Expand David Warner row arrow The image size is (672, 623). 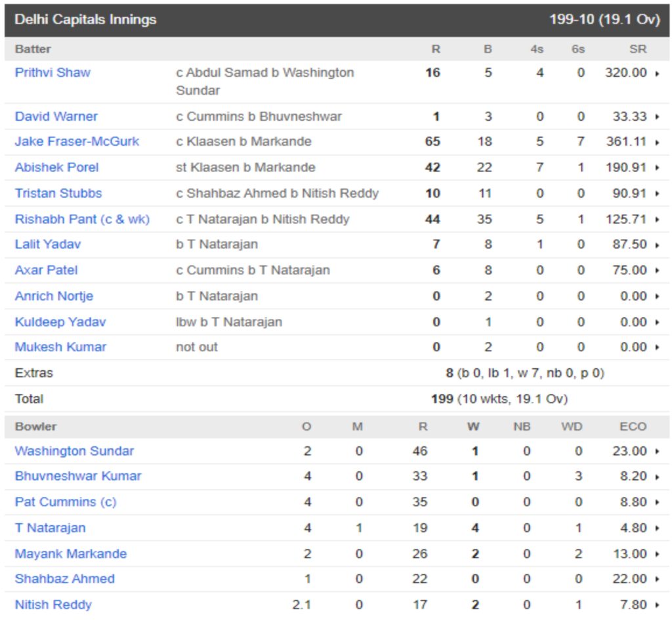(658, 117)
